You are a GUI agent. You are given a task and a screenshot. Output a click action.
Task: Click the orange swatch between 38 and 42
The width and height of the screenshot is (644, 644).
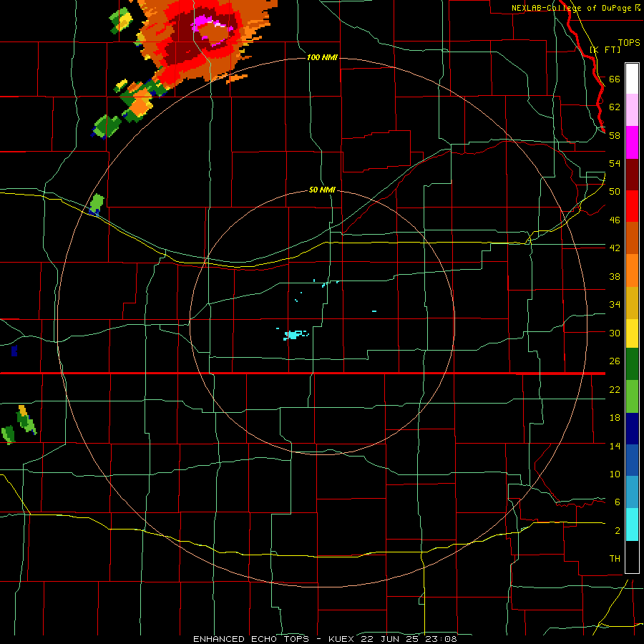(632, 270)
